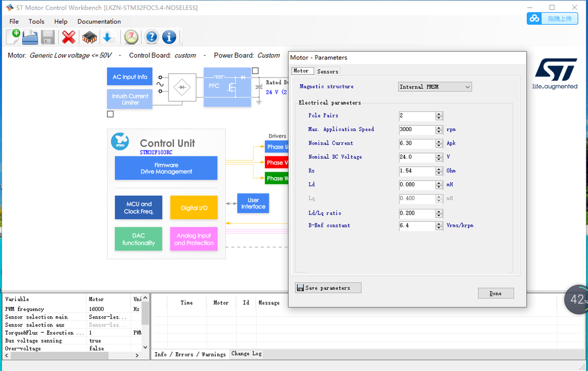
Task: Select the green Phase W driver block
Action: point(277,178)
